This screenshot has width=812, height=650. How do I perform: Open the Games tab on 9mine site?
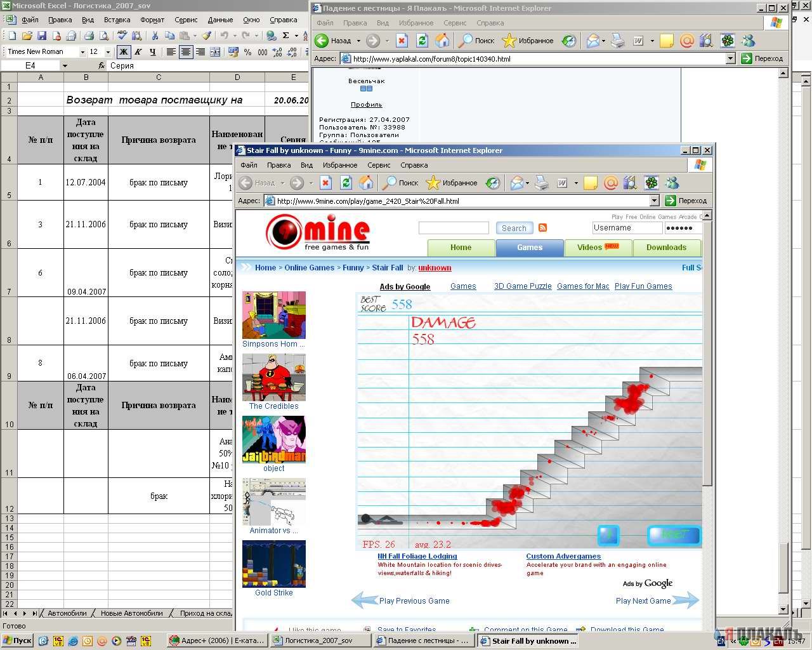pos(530,248)
